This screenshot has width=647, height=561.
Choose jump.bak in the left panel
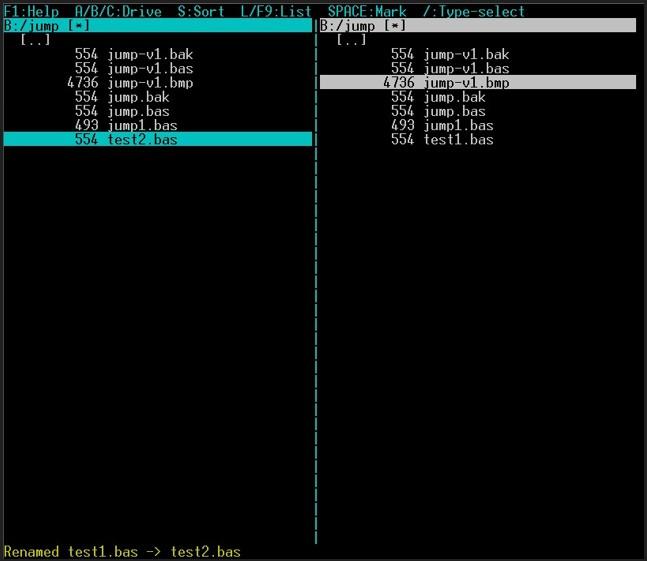tap(138, 97)
